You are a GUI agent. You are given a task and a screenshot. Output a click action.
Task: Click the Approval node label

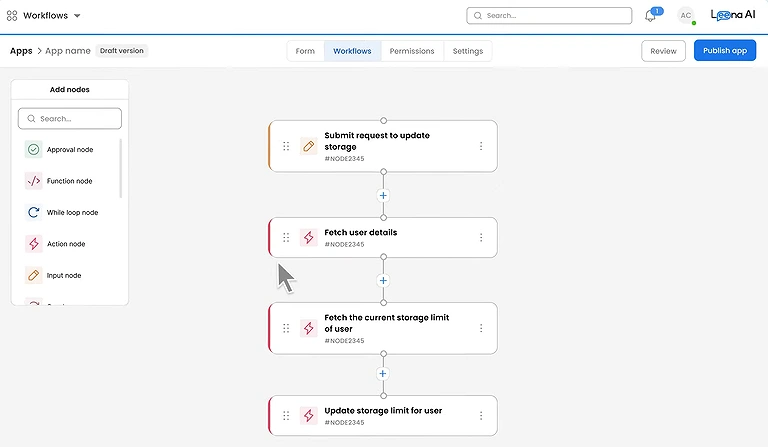70,150
